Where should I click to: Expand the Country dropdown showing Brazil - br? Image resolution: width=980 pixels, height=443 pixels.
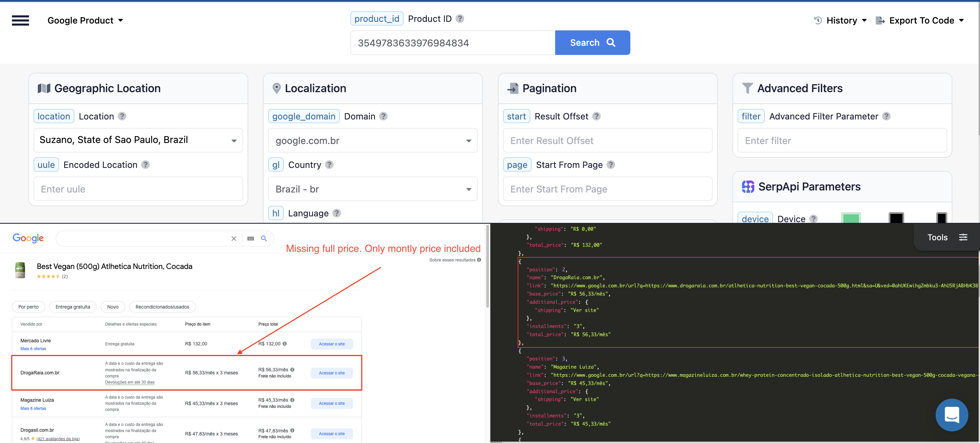(373, 189)
